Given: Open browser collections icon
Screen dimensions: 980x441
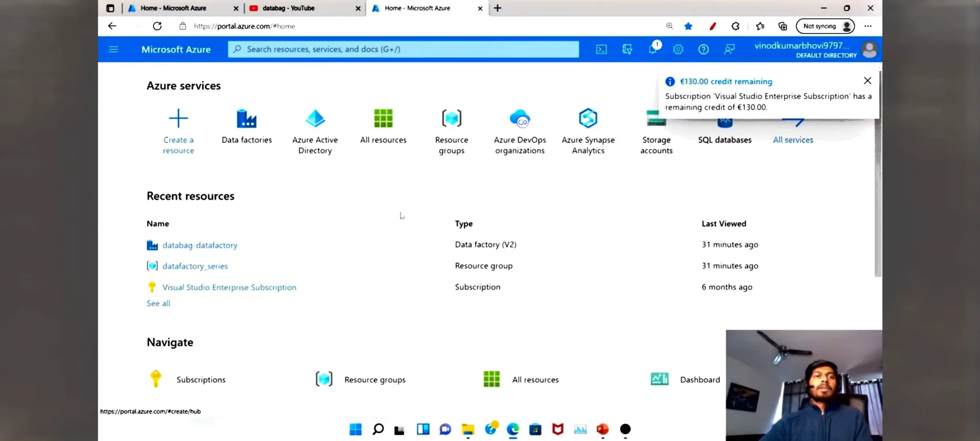Looking at the screenshot, I should pyautogui.click(x=783, y=26).
